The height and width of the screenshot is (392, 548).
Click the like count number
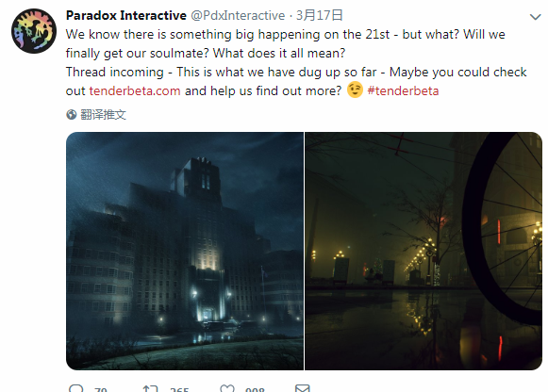point(255,389)
